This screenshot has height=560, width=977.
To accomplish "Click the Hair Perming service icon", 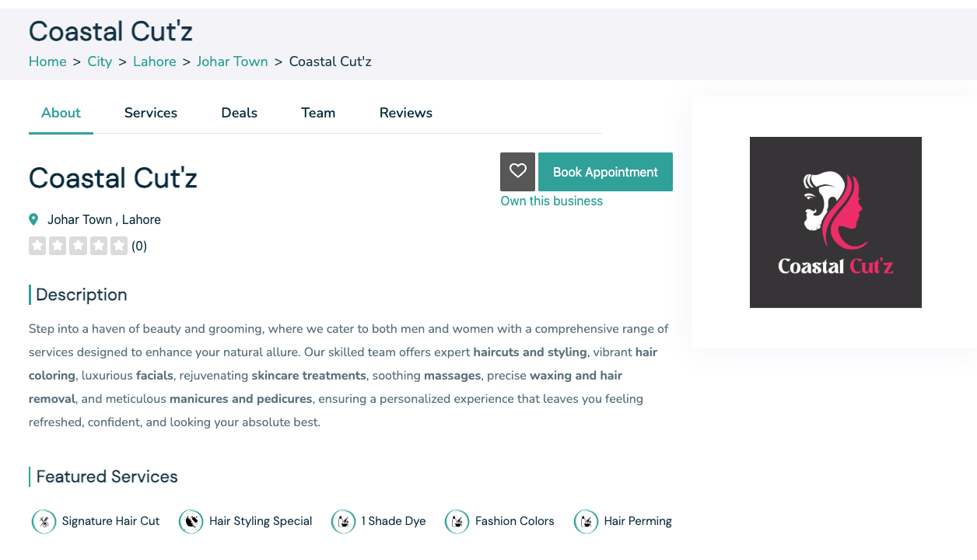I will 586,521.
